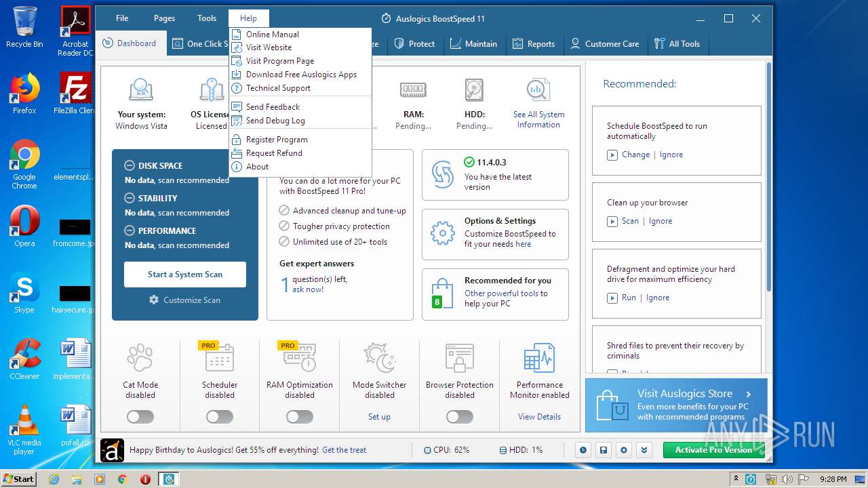Click the Customize Scan link
This screenshot has width=868, height=488.
pos(184,300)
